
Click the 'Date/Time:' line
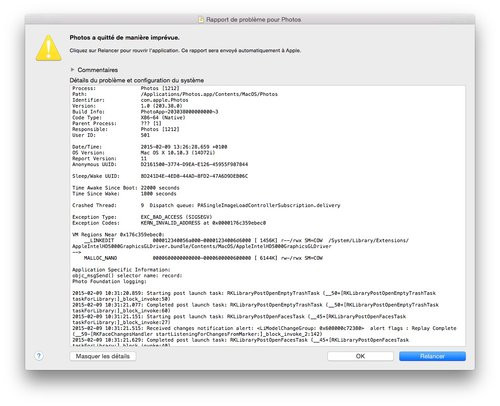click(150, 147)
